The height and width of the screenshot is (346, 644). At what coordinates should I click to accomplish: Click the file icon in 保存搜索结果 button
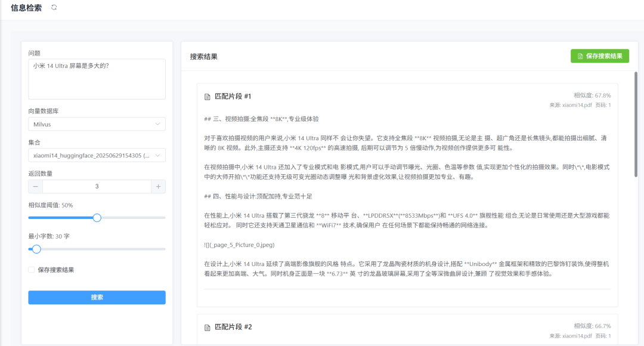(580, 56)
